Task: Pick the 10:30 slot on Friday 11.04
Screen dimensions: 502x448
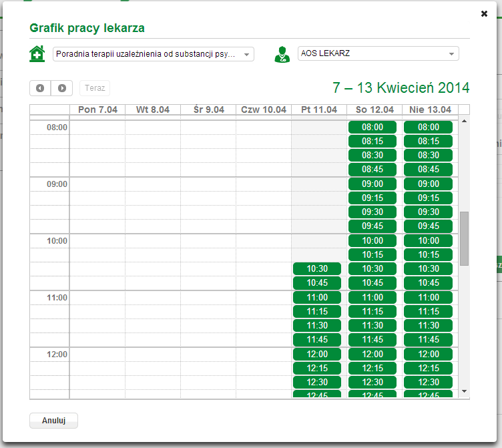Action: click(317, 268)
